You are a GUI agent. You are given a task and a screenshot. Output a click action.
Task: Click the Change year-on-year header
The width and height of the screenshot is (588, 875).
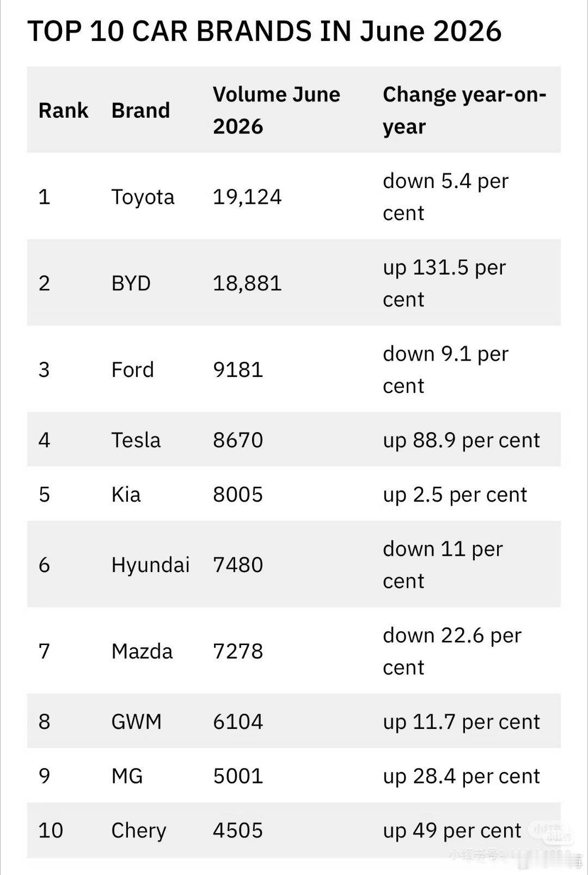[464, 110]
